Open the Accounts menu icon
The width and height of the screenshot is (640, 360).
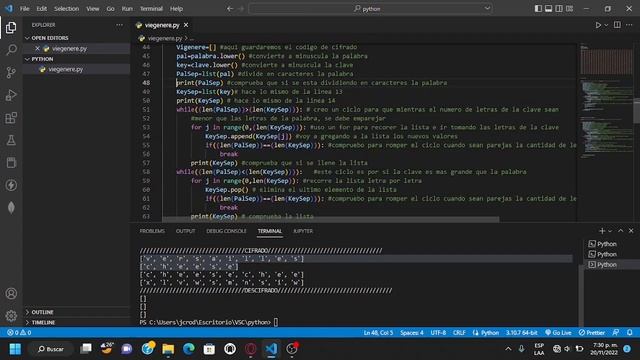[x=11, y=293]
